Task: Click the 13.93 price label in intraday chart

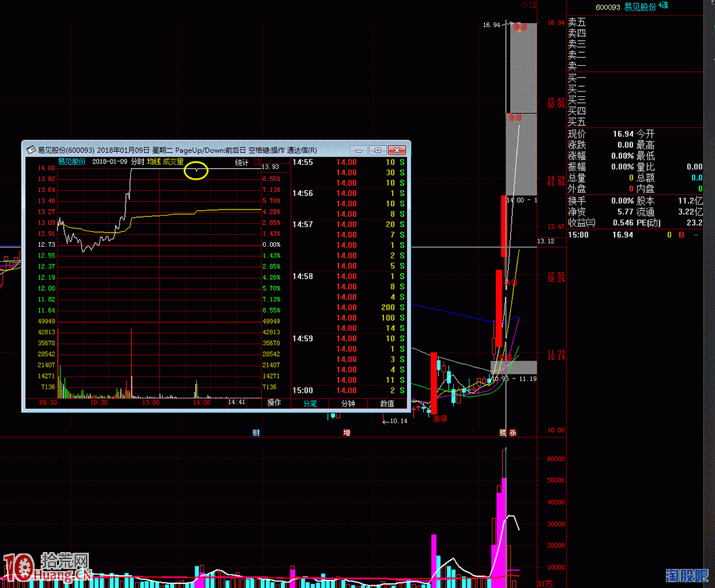Action: click(x=270, y=167)
